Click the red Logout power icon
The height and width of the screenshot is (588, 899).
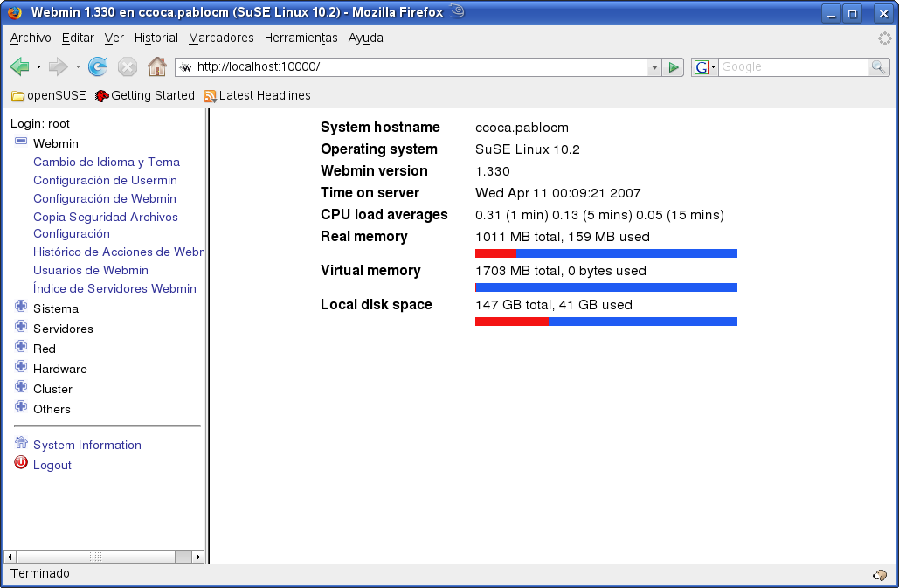[x=21, y=464]
